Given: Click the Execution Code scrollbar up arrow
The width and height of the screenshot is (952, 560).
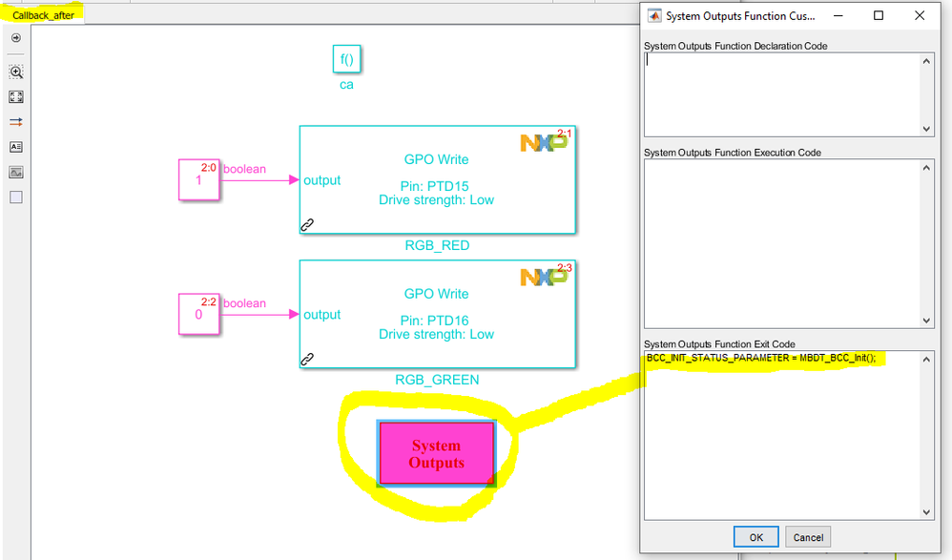Looking at the screenshot, I should tap(926, 168).
